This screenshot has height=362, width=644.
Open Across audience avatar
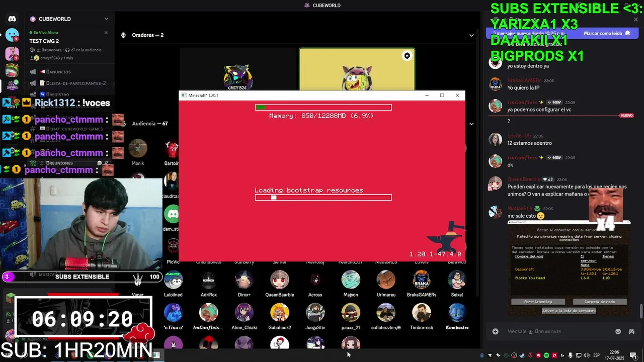315,280
